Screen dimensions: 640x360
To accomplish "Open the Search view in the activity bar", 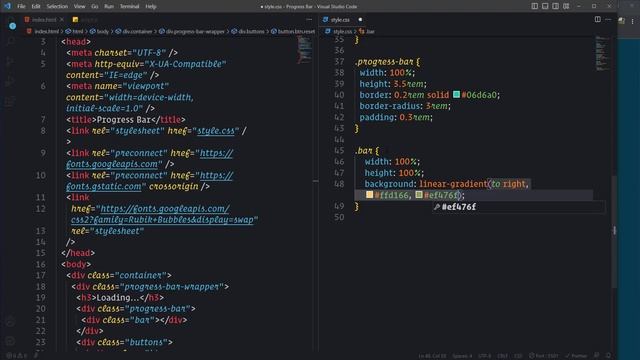I will (x=11, y=42).
